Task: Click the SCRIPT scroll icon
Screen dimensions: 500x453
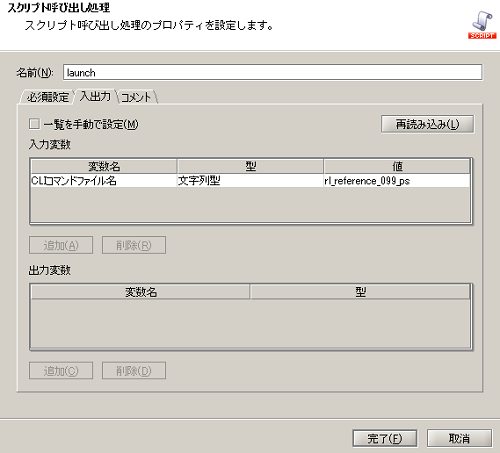Action: point(482,25)
